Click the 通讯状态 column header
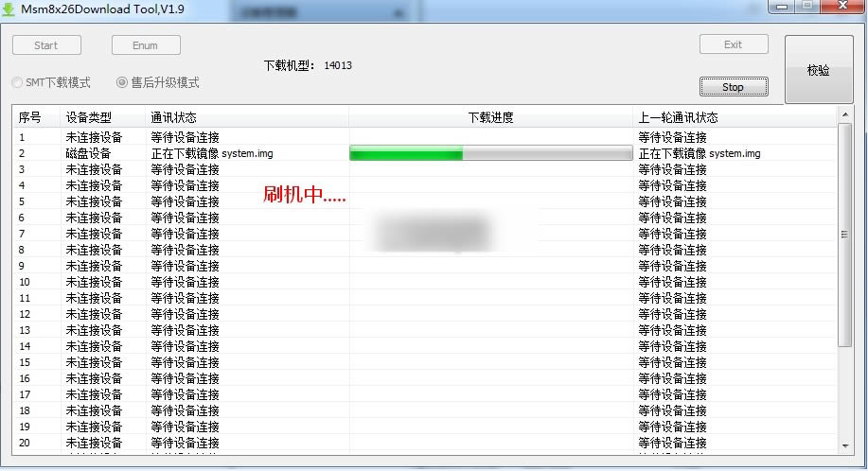The height and width of the screenshot is (471, 868). point(174,118)
